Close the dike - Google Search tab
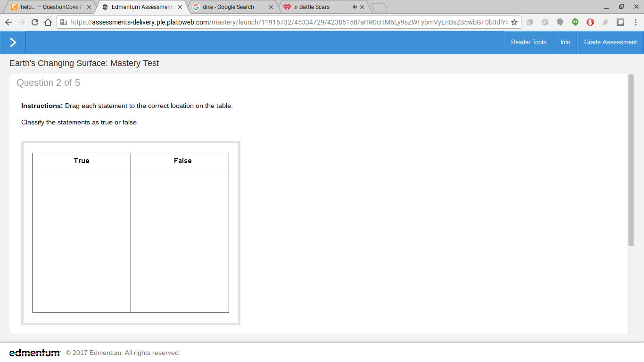 tap(271, 7)
